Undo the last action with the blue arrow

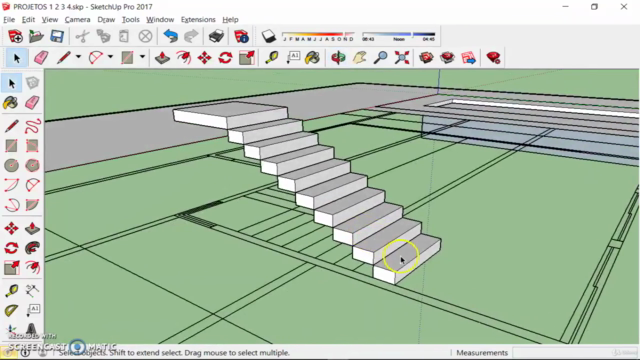(171, 36)
